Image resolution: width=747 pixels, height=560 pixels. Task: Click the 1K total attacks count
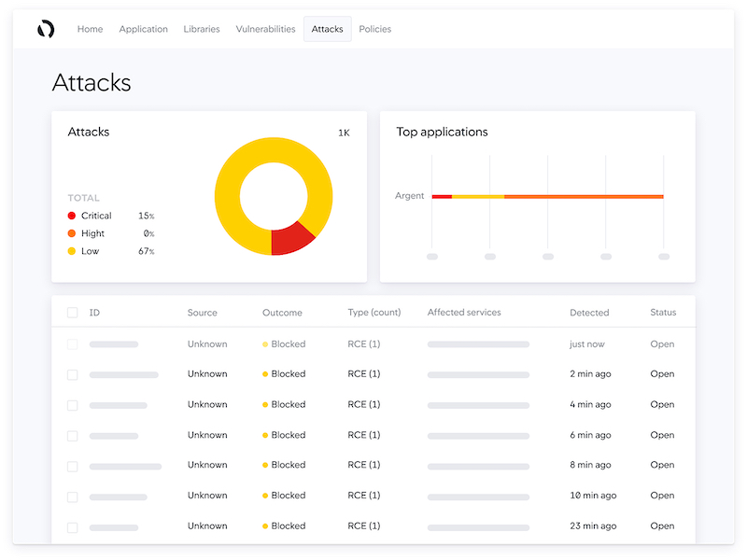344,133
